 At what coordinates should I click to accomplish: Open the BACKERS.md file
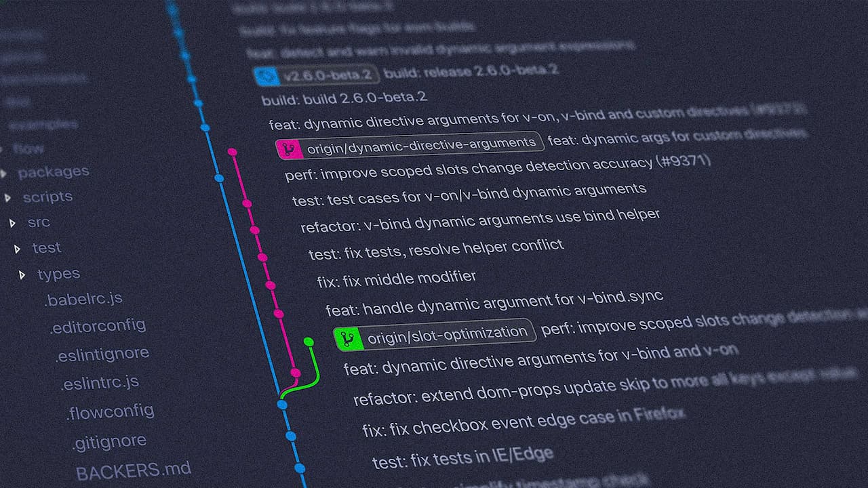click(133, 470)
